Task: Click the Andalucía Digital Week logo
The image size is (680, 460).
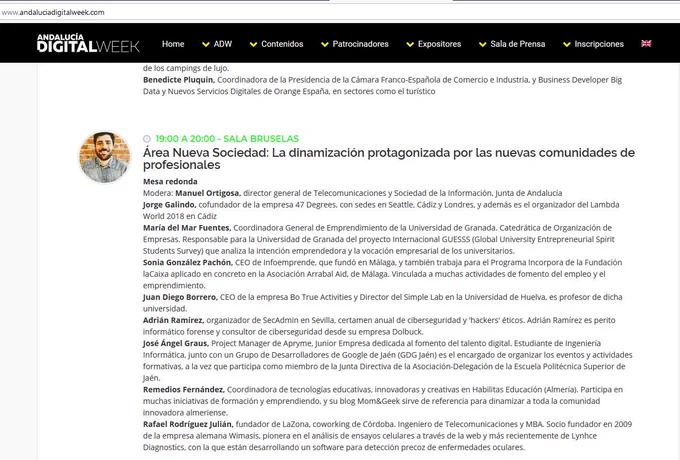Action: [88, 43]
